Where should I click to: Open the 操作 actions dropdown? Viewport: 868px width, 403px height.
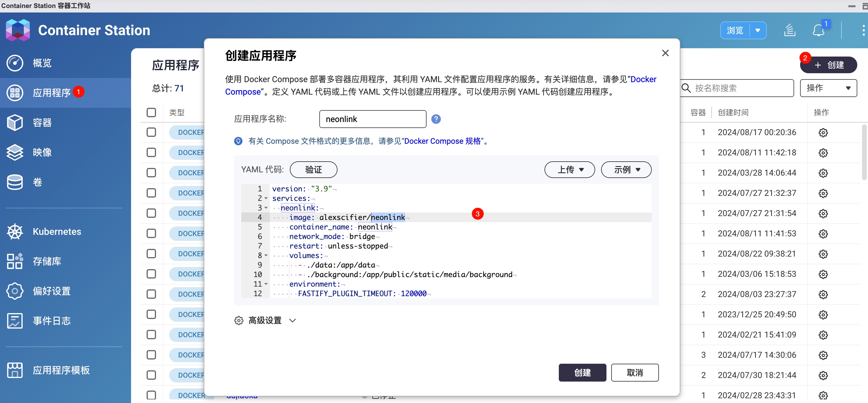pos(828,88)
